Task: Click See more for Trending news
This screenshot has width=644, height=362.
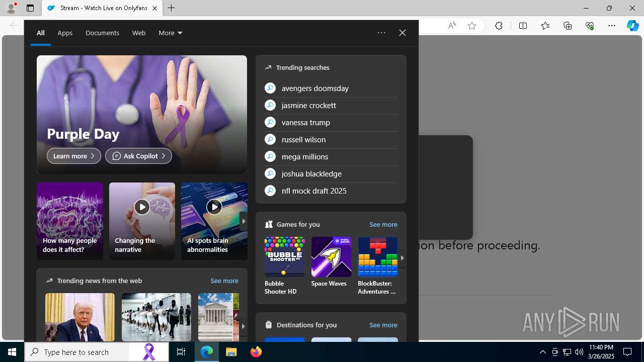Action: click(x=224, y=281)
